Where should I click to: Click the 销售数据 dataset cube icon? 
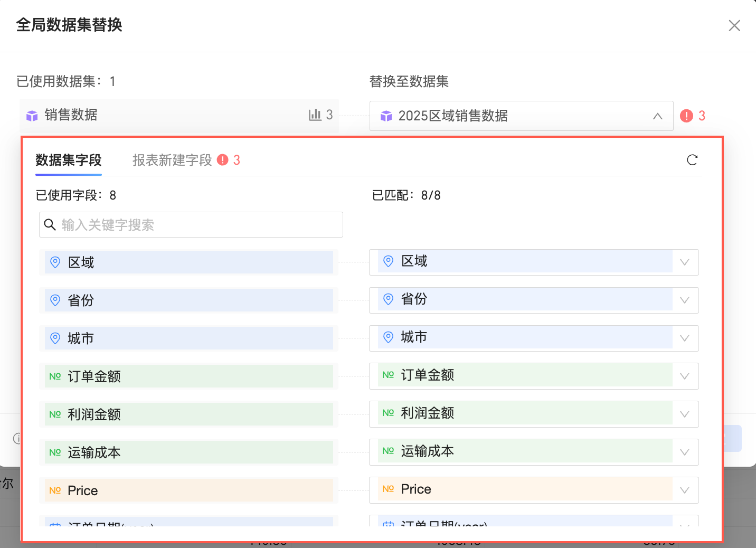coord(32,116)
